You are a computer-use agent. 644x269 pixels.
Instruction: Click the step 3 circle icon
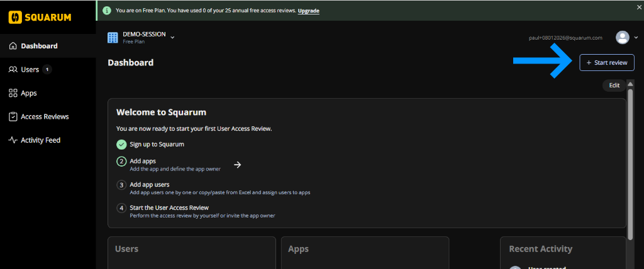(121, 185)
